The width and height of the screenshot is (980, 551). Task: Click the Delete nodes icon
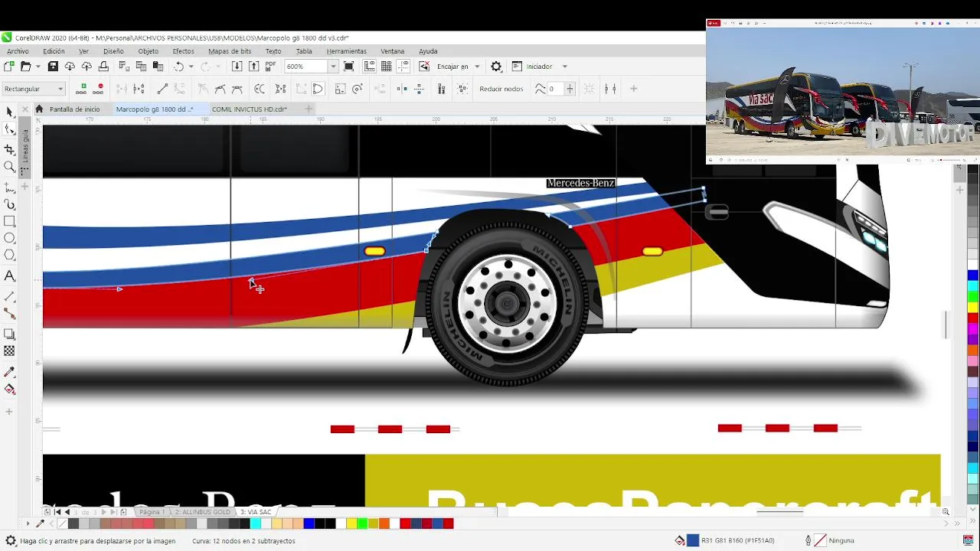pos(100,89)
